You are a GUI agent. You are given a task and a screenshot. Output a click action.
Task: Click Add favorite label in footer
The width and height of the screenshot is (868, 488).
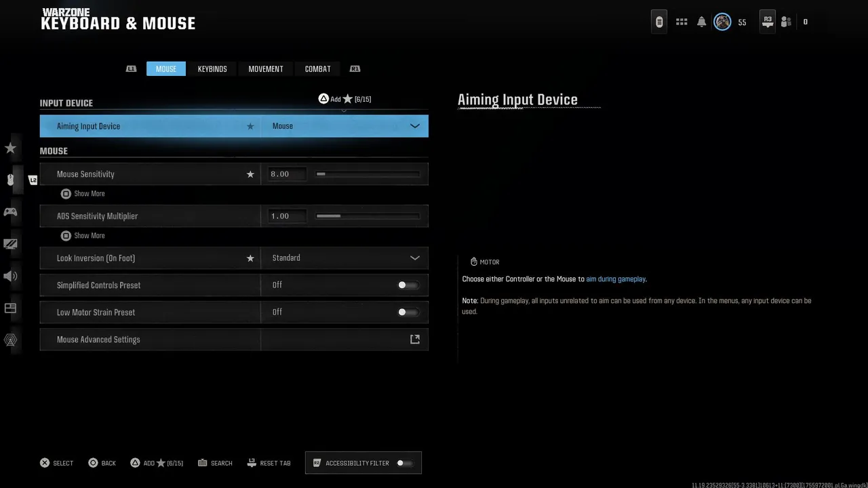coord(163,464)
